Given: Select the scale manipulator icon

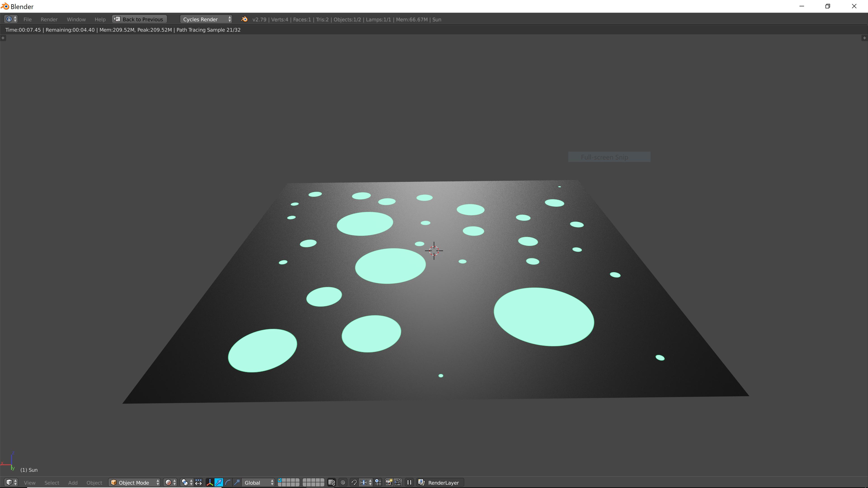Looking at the screenshot, I should click(x=237, y=482).
